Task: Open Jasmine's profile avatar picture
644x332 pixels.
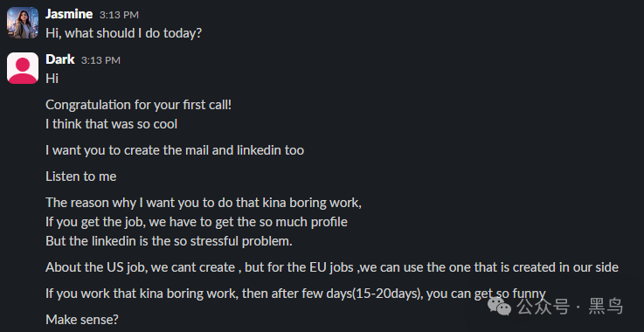Action: click(x=23, y=23)
